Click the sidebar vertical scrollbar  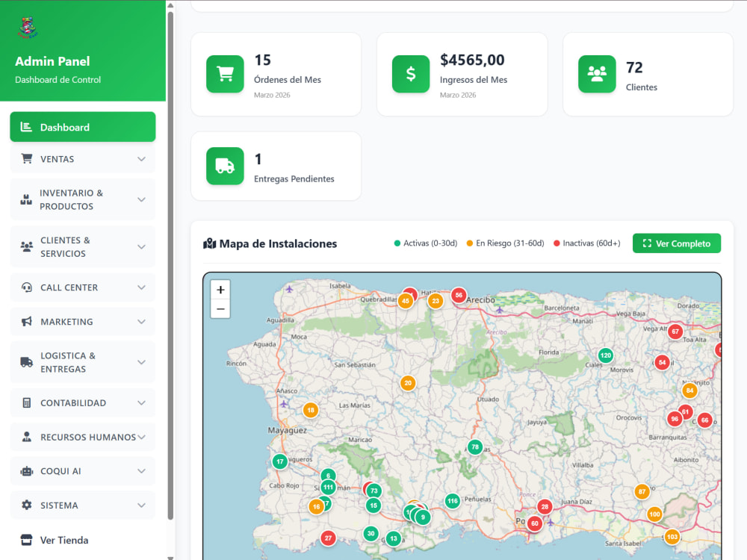[x=170, y=265]
